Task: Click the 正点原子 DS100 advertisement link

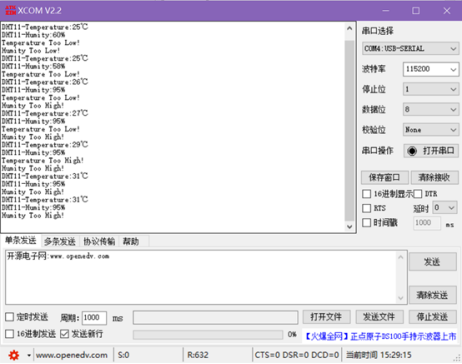Action: 380,336
